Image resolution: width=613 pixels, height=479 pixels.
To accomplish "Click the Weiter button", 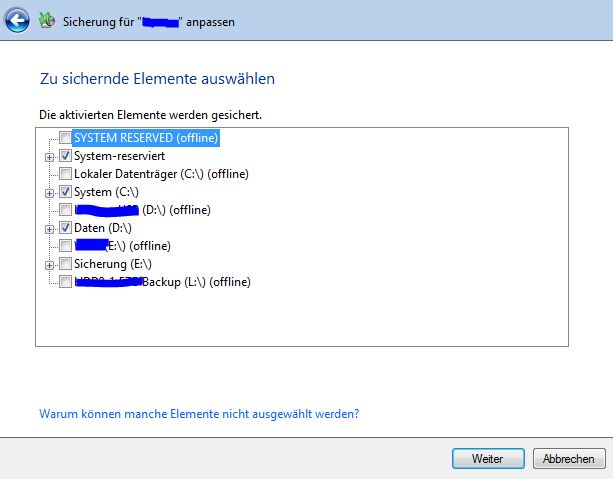I will [488, 459].
